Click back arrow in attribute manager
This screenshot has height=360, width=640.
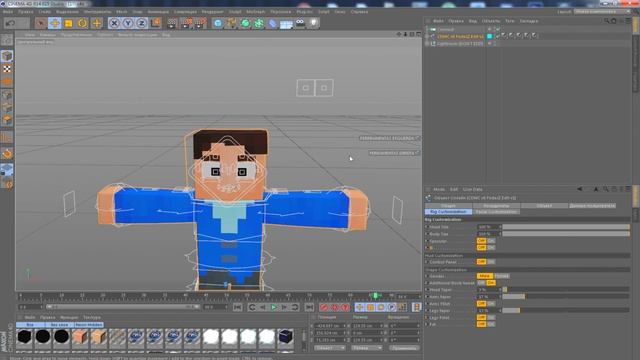pos(580,189)
